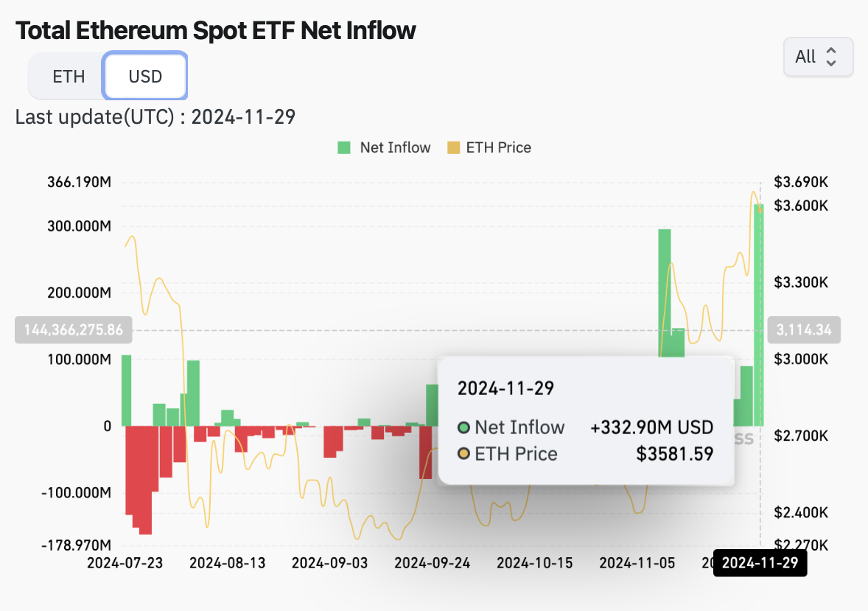The image size is (868, 611).
Task: Click the Total Ethereum Spot ETF Net Inflow title
Action: tap(215, 30)
